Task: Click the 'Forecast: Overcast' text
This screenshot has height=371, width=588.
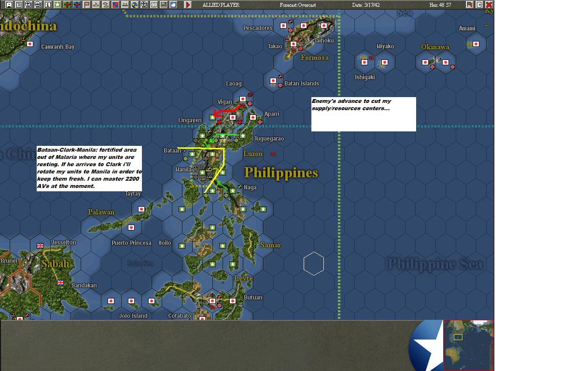Action: click(x=298, y=5)
